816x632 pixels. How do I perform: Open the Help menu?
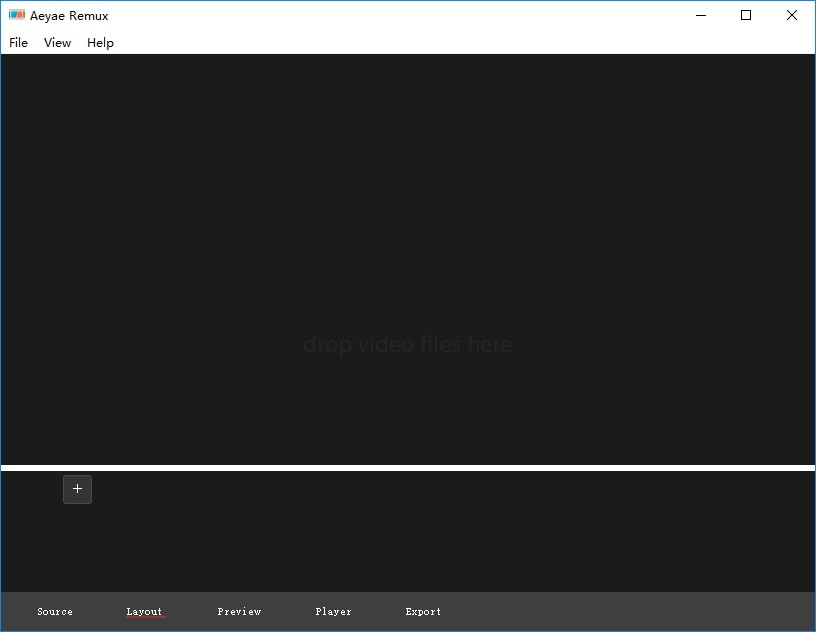tap(100, 43)
